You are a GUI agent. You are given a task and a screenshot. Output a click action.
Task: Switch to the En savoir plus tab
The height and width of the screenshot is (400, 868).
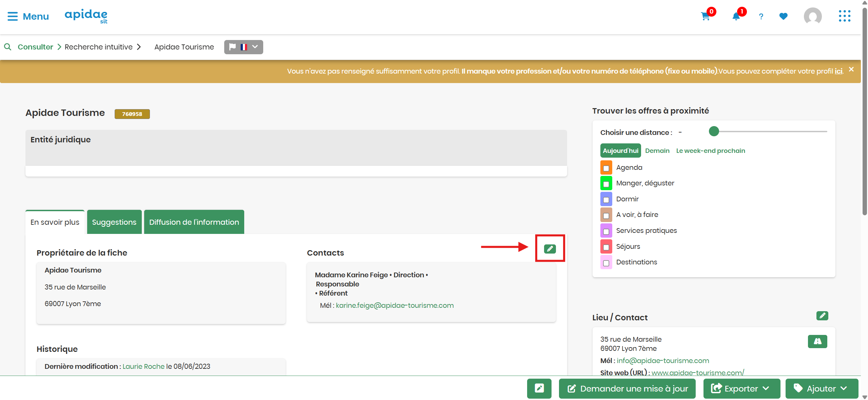[55, 222]
